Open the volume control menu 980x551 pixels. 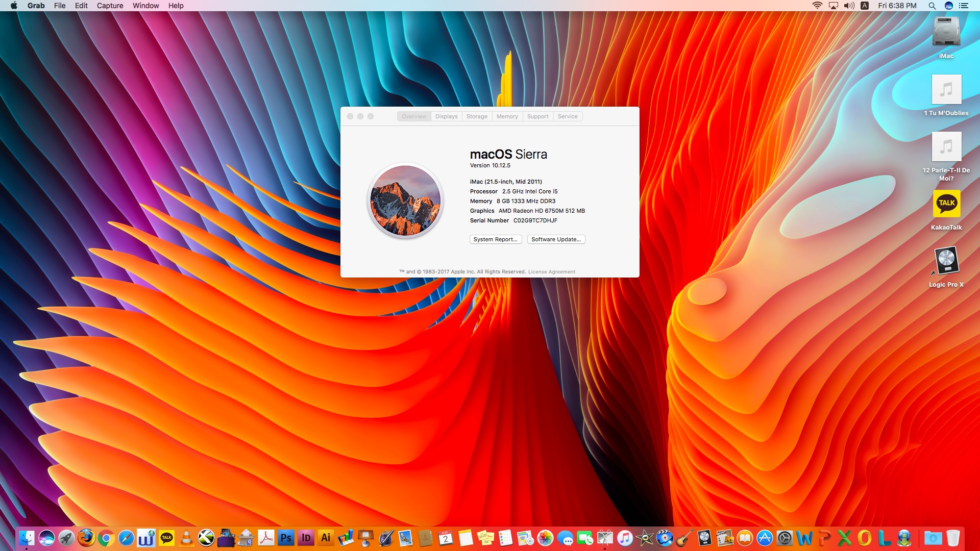point(849,6)
